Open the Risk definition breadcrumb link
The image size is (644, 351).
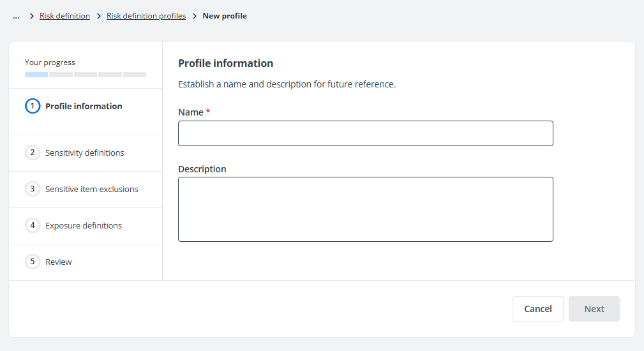(x=64, y=16)
